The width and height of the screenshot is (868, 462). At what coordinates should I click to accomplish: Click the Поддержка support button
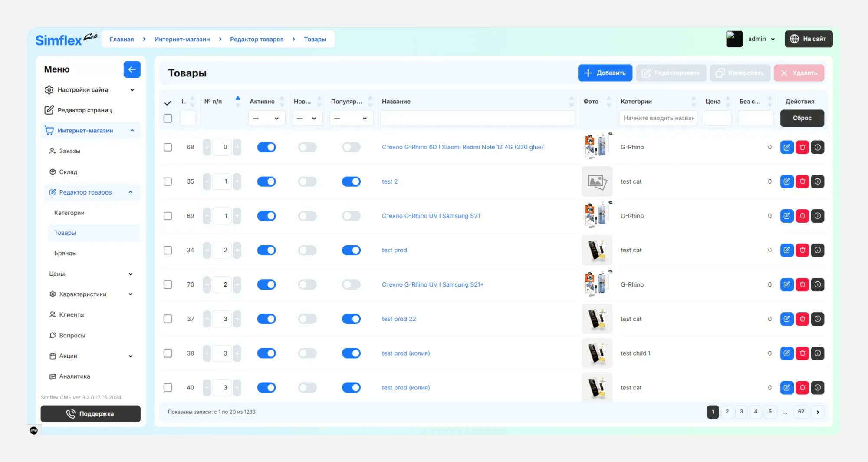(90, 414)
